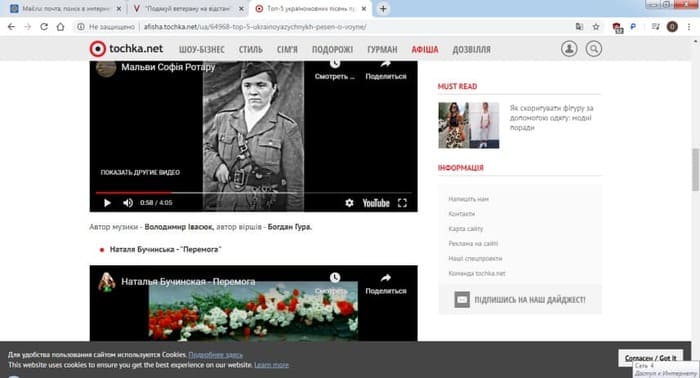This screenshot has width=700, height=378.
Task: Accept cookies with Согласен / Got it
Action: [650, 358]
